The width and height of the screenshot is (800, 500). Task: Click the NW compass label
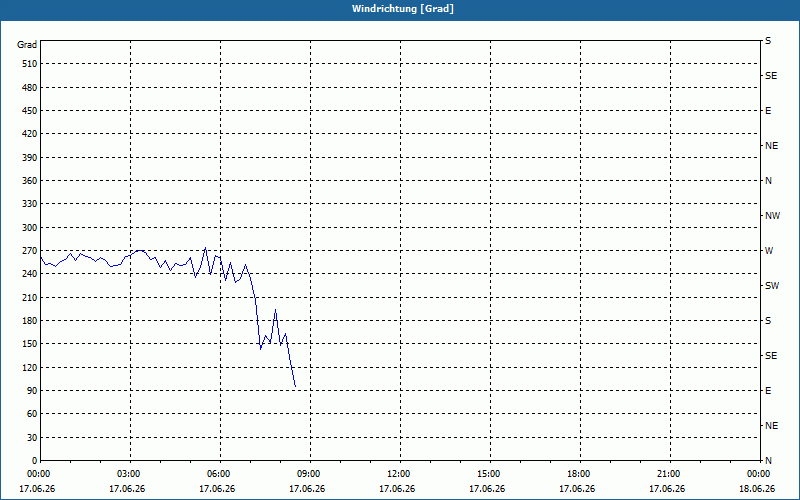772,216
